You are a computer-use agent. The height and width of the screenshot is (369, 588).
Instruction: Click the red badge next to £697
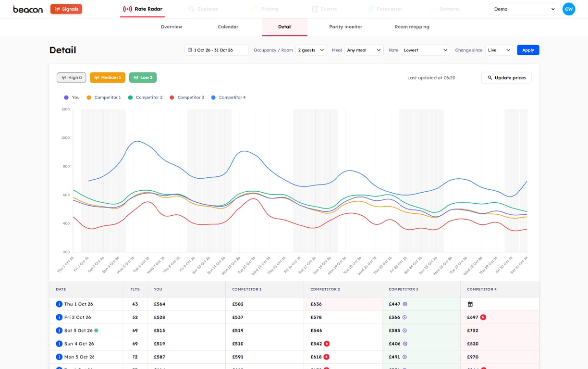(483, 317)
